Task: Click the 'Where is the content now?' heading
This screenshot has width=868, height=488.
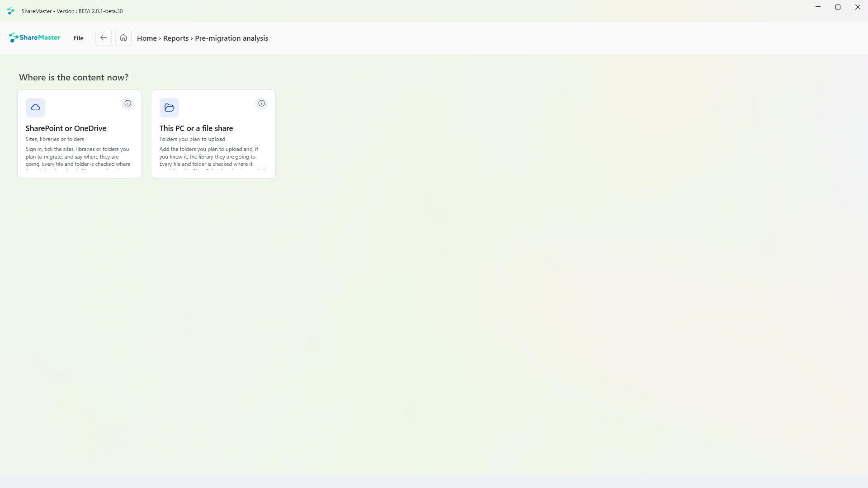Action: [74, 77]
